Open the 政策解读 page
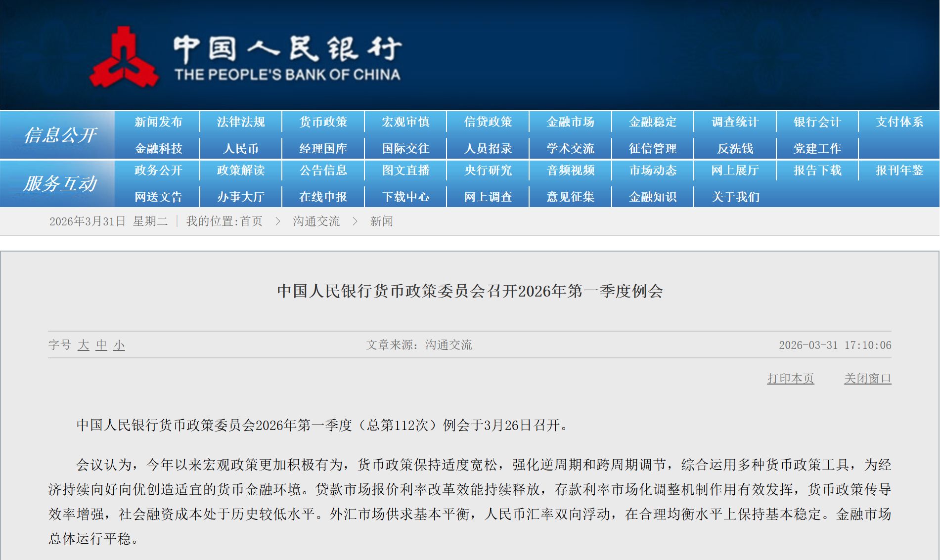 point(240,171)
